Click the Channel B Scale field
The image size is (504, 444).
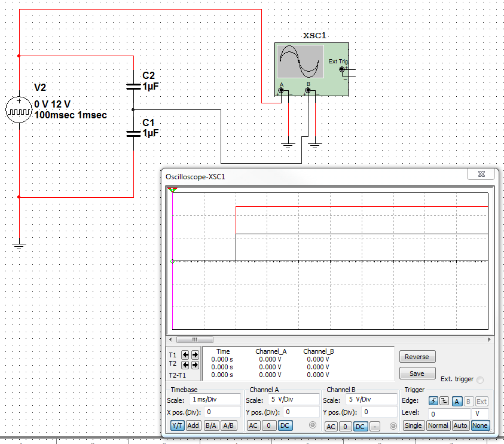point(371,399)
